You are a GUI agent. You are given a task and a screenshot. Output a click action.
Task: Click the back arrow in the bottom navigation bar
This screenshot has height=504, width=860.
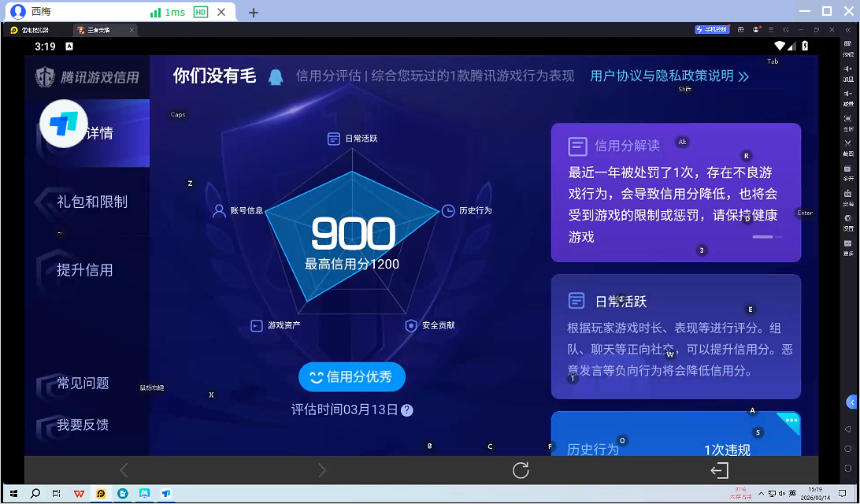[x=123, y=470]
